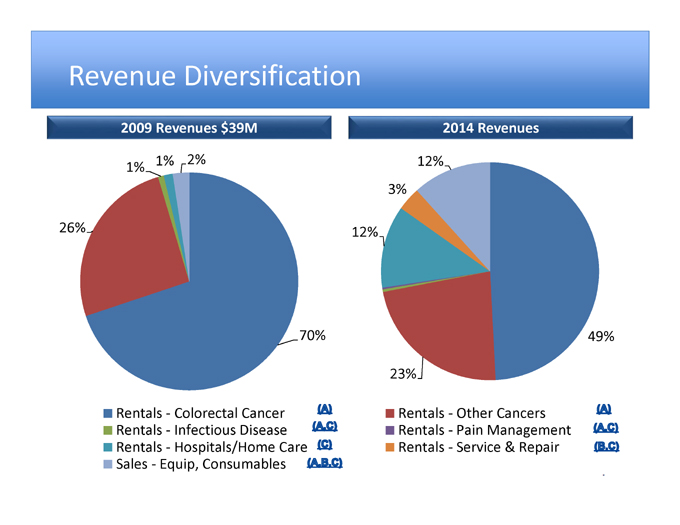Viewport: 680px width, 525px height.
Task: Click the blue Colorectal Cancer legend swatch
Action: (x=108, y=414)
